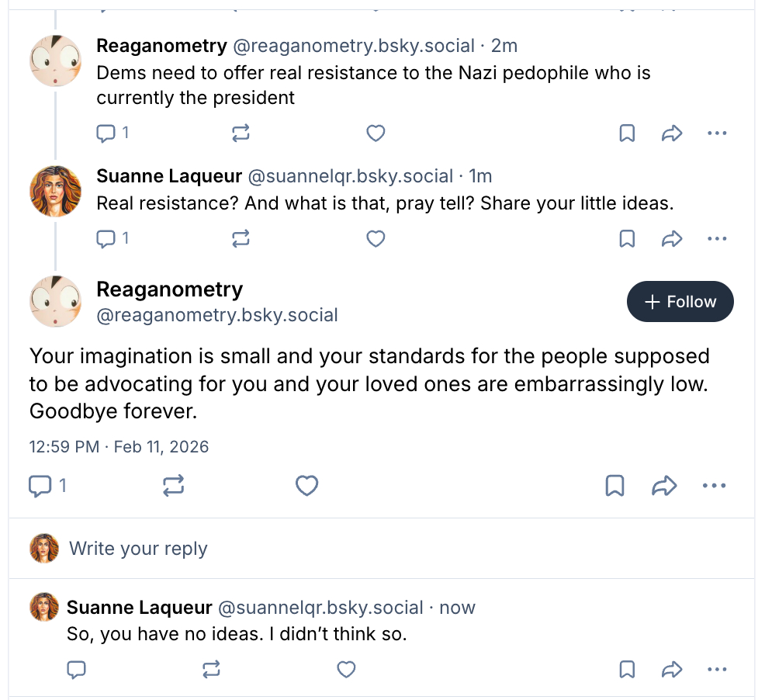This screenshot has width=765, height=700.
Task: Like Reaganometry's first post about Dems
Action: pyautogui.click(x=376, y=133)
